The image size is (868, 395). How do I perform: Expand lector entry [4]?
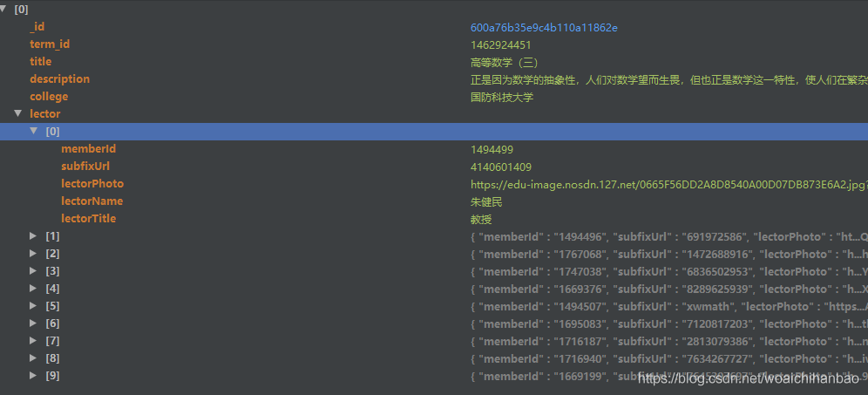pyautogui.click(x=33, y=288)
